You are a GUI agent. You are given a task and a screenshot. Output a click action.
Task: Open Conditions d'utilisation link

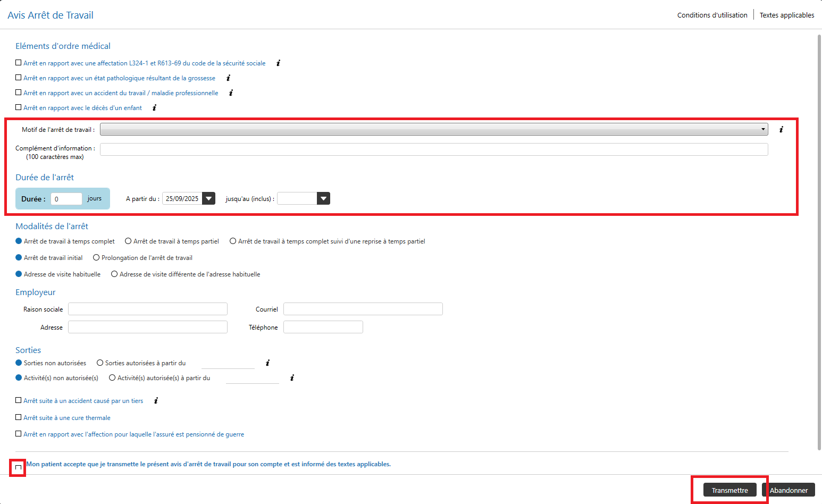712,15
